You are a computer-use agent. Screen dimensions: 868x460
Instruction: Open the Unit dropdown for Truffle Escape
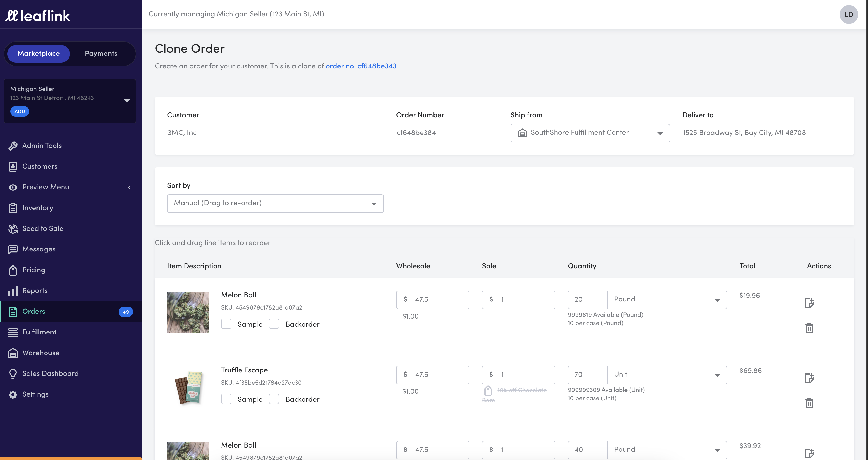point(667,375)
